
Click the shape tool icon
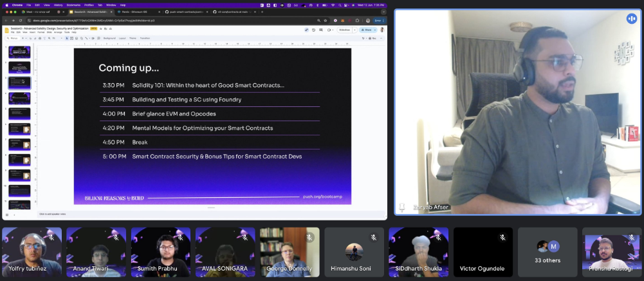coord(81,38)
